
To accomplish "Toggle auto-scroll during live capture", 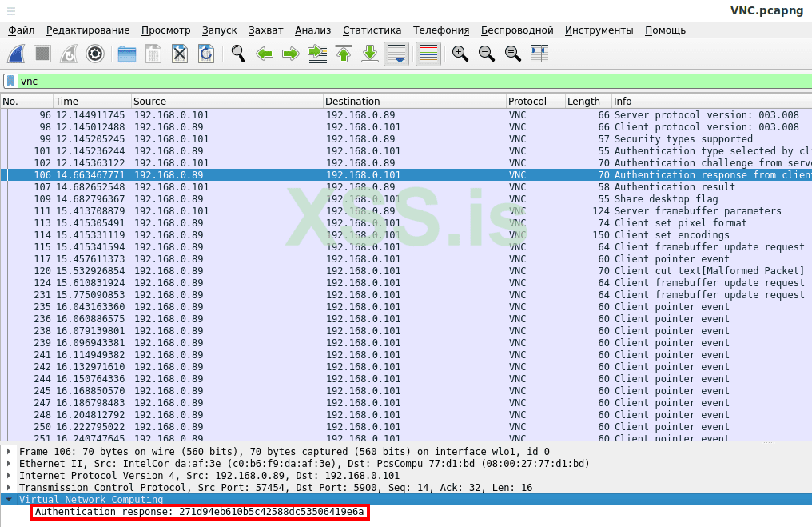I will pyautogui.click(x=397, y=54).
